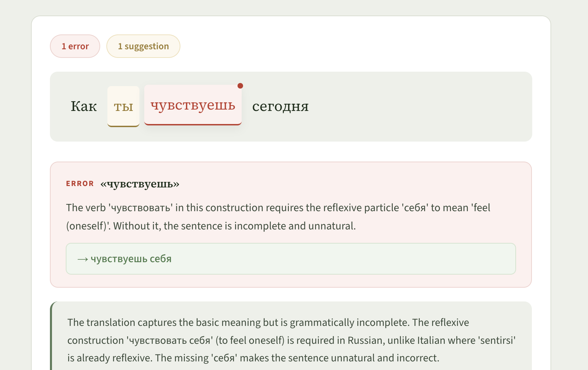Click the word «Как» in the sentence
The width and height of the screenshot is (588, 370).
click(x=83, y=106)
